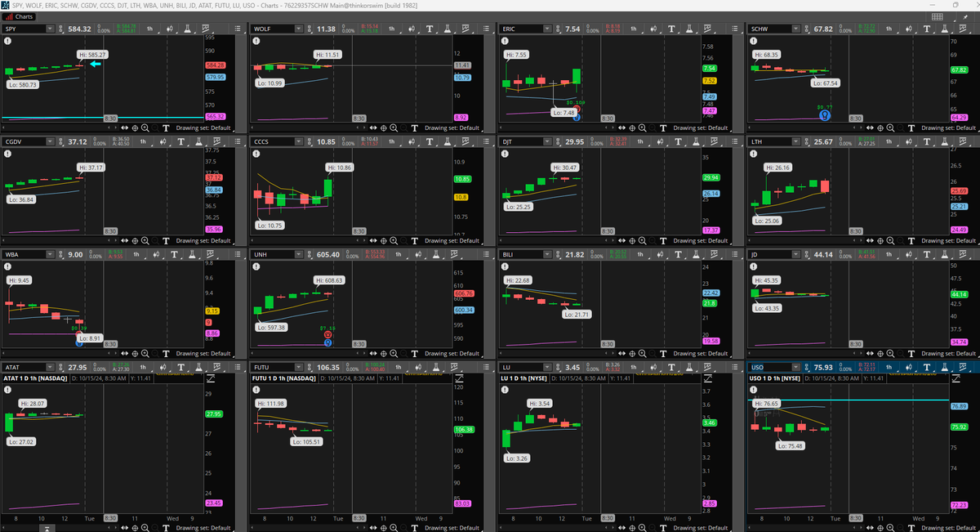Open Drawings T tool in WOLF toolbar
The height and width of the screenshot is (532, 980).
click(430, 29)
